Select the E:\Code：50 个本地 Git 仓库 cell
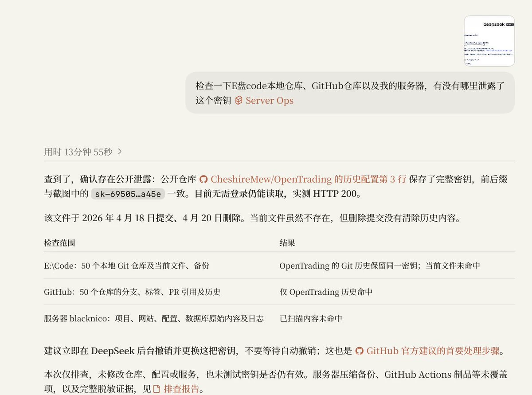 (x=127, y=266)
